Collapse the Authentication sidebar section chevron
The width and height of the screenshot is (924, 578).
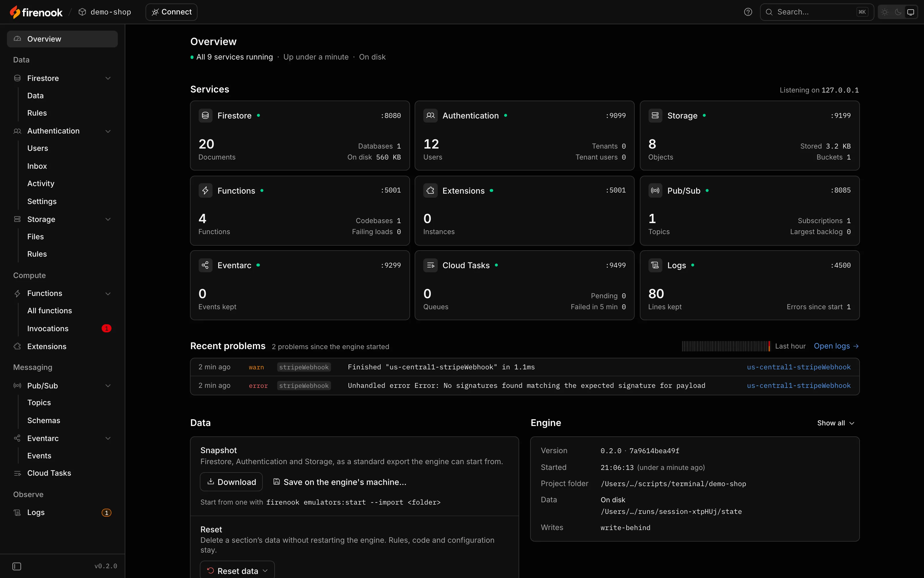click(x=108, y=131)
